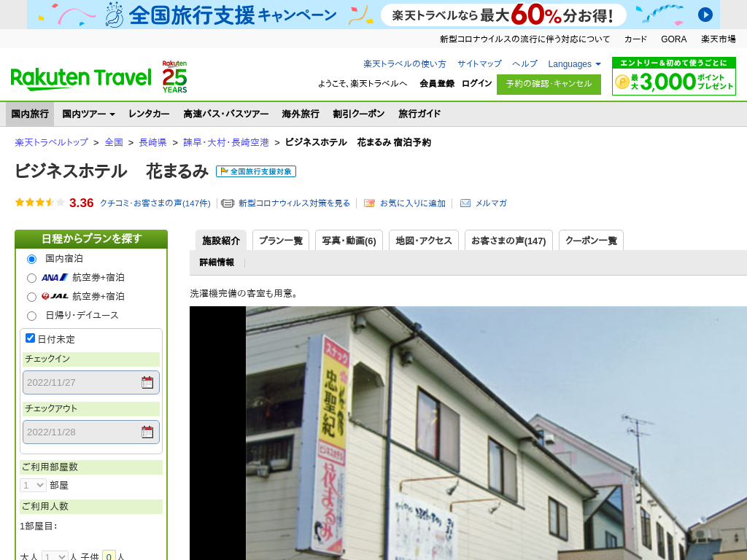Click the check-out date field
747x560 pixels.
pyautogui.click(x=91, y=432)
